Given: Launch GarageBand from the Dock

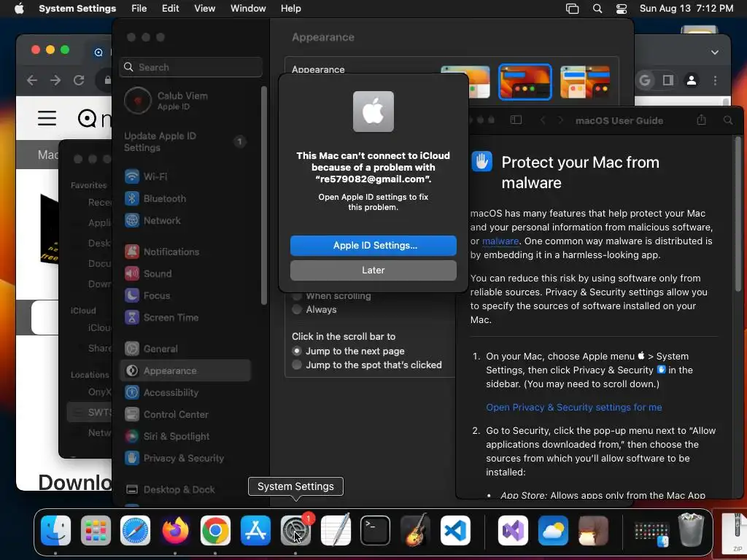Looking at the screenshot, I should point(415,530).
